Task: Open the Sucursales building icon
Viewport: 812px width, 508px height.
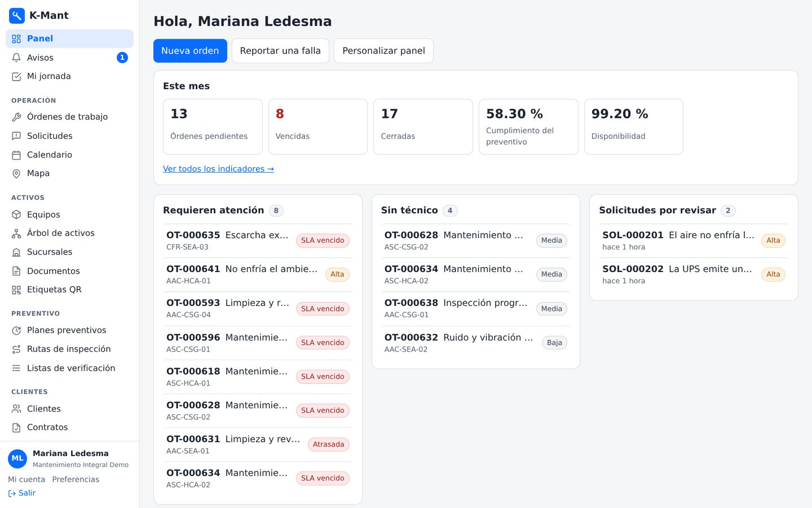Action: (16, 252)
